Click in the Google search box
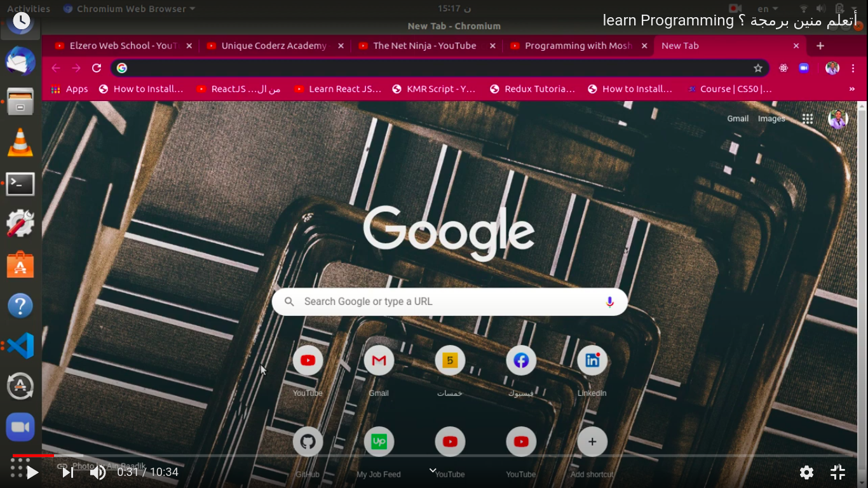 coord(445,302)
